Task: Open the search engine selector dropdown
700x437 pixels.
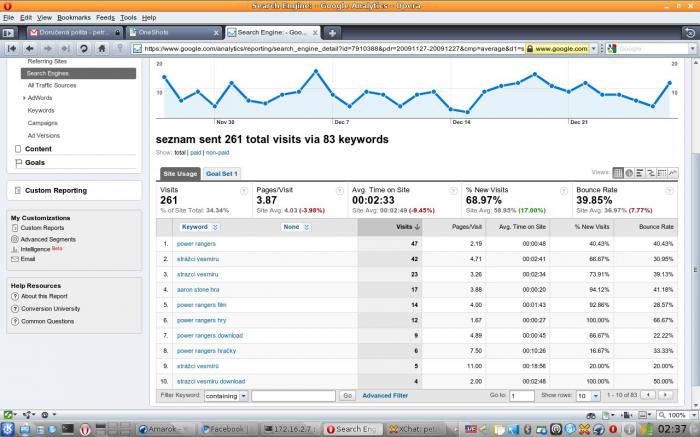Action: 612,48
